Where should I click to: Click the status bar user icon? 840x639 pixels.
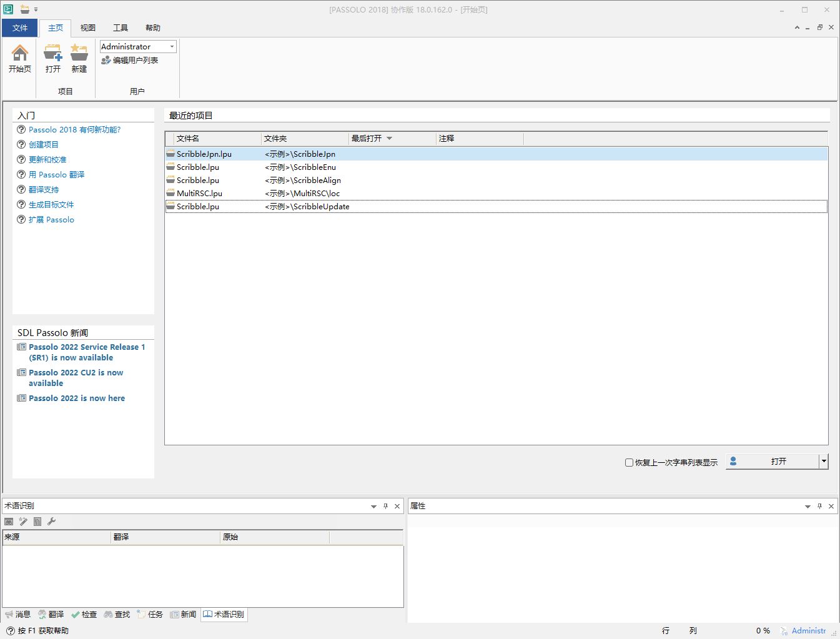(x=784, y=631)
